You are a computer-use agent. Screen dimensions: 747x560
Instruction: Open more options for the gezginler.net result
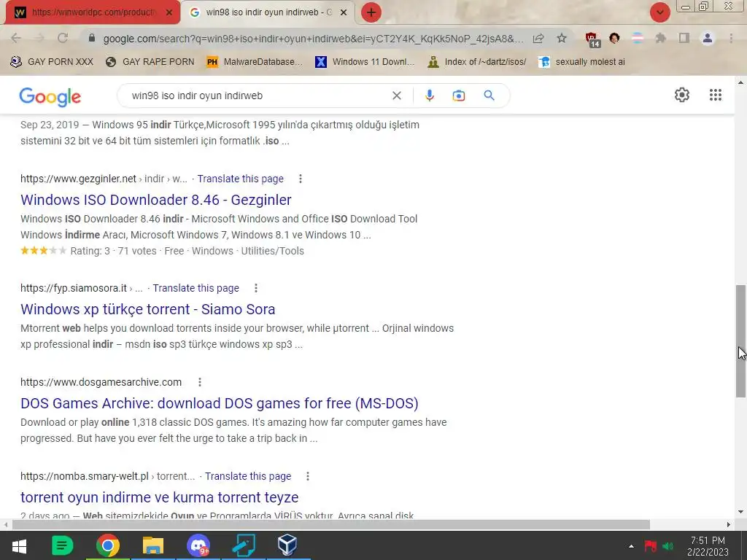point(300,179)
